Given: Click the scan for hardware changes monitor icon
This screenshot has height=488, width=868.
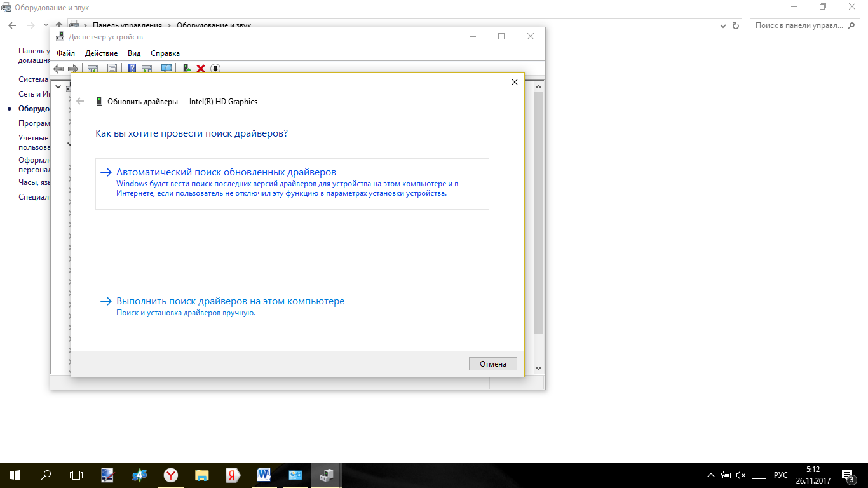Looking at the screenshot, I should coord(166,69).
